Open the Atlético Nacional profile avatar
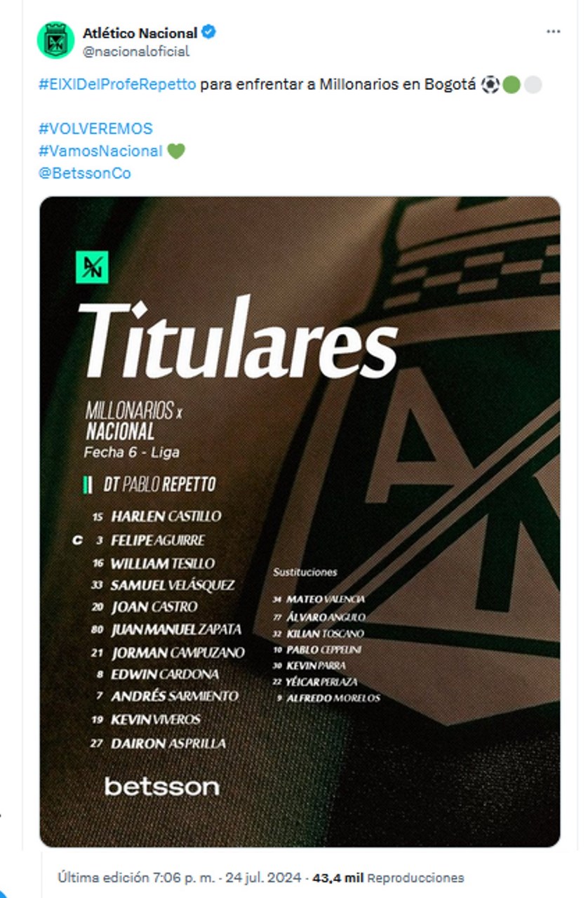Screen dimensions: 588x898 (55, 40)
